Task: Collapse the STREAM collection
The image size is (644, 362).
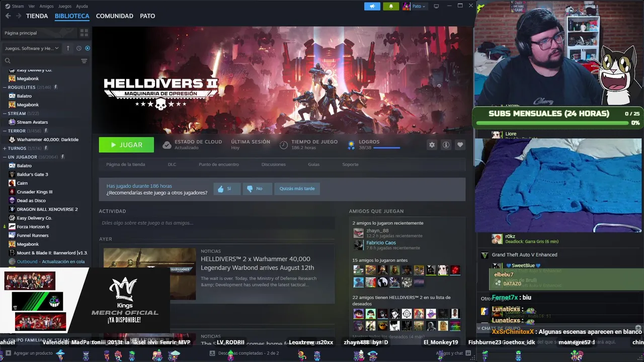Action: 5,114
